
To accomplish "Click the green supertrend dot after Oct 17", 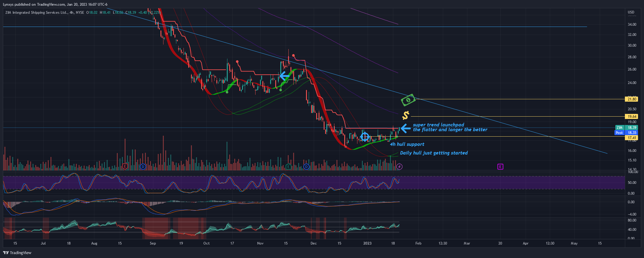I will pos(227,92).
